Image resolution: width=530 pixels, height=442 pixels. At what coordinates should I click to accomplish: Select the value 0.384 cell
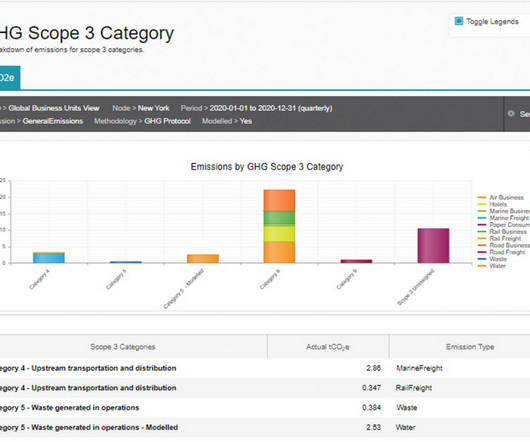(371, 408)
